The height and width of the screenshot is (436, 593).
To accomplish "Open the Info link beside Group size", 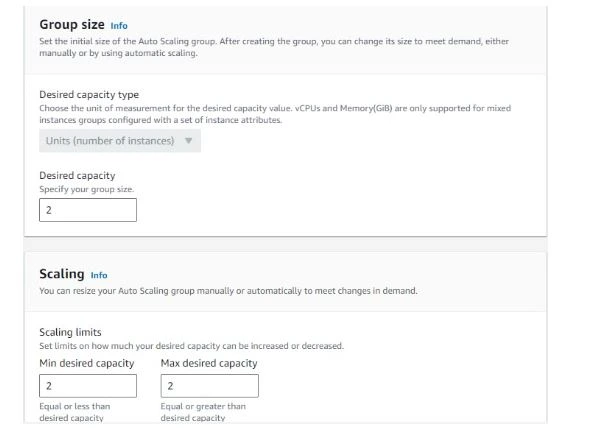I will tap(119, 26).
